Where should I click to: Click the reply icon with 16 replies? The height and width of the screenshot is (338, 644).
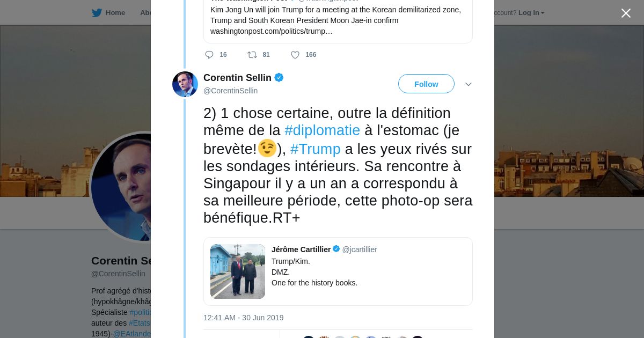(x=209, y=55)
